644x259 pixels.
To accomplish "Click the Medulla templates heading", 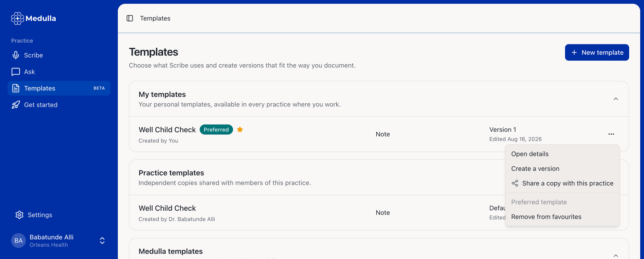I will (x=171, y=251).
